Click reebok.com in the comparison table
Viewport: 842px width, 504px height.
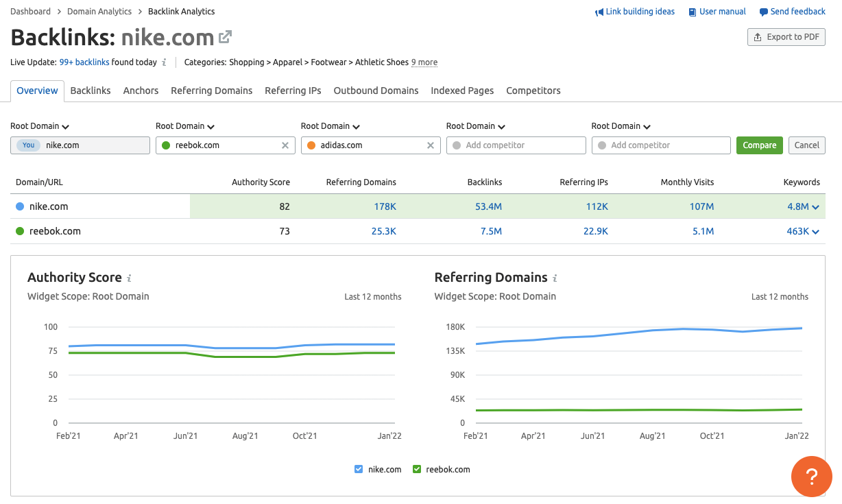[x=55, y=231]
